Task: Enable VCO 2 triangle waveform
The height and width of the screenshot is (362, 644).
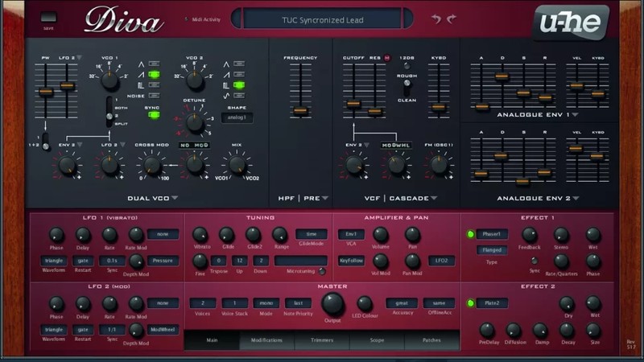Action: 239,64
